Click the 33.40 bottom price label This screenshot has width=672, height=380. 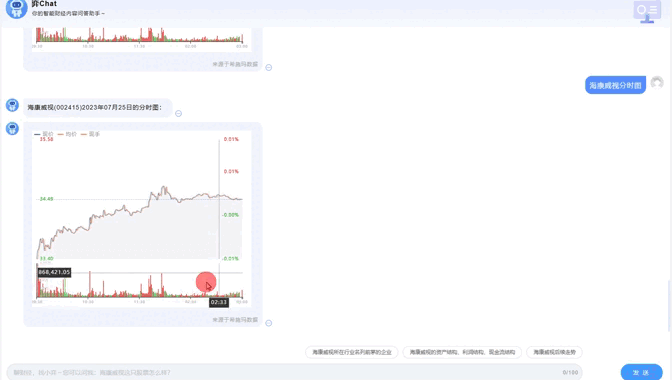(46, 259)
